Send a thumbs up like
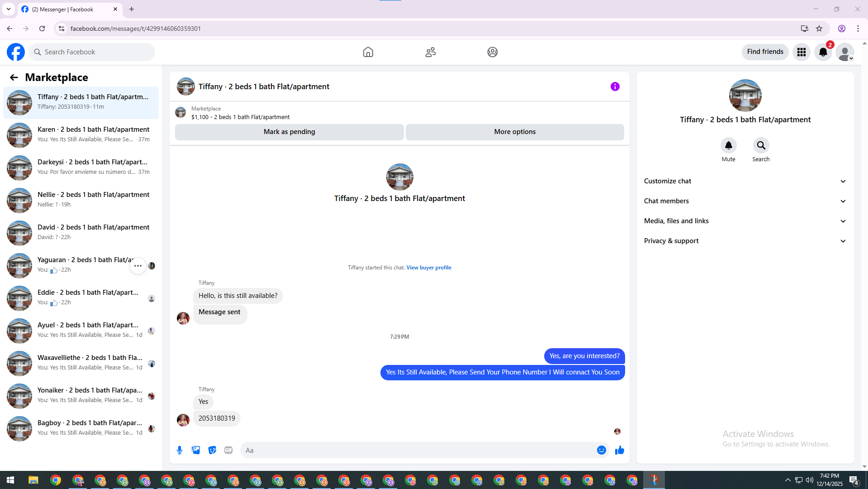The width and height of the screenshot is (868, 489). (619, 450)
